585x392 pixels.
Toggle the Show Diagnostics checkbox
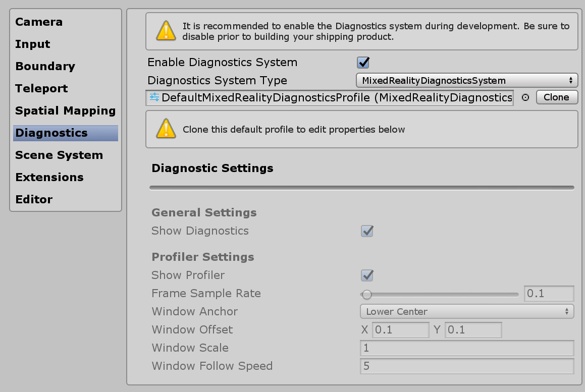point(367,231)
